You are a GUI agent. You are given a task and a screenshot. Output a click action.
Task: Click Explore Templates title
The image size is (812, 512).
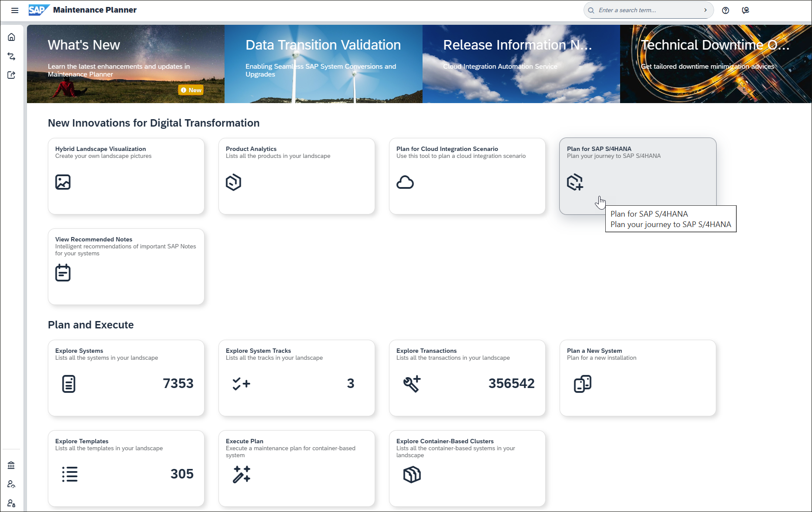(x=82, y=441)
